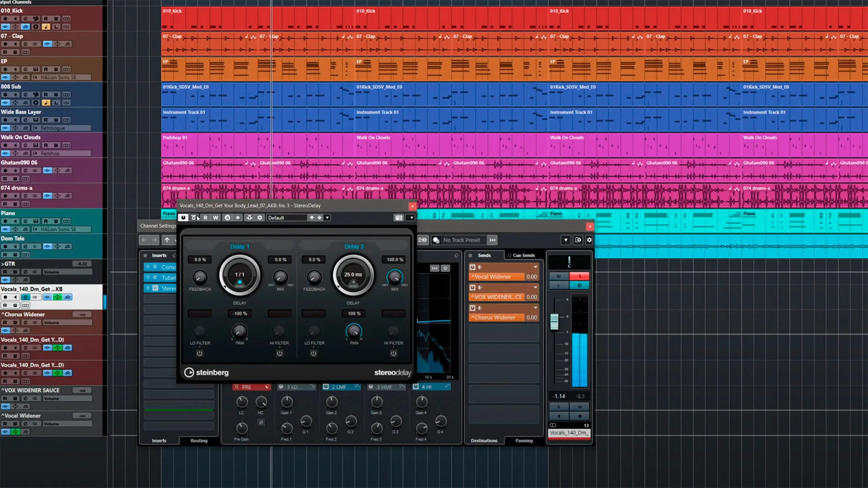Select the Panning tab below sends
Viewport: 868px width, 488px height.
pos(524,441)
